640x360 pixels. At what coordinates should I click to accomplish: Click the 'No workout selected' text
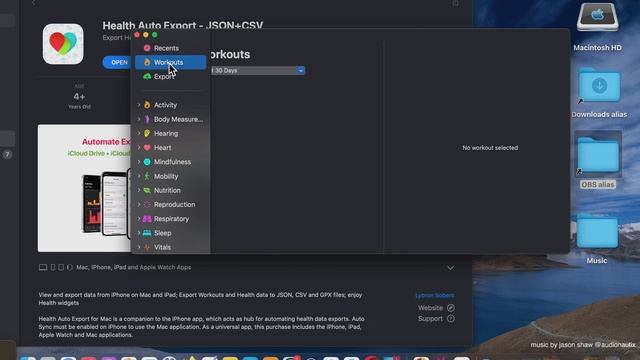click(490, 148)
